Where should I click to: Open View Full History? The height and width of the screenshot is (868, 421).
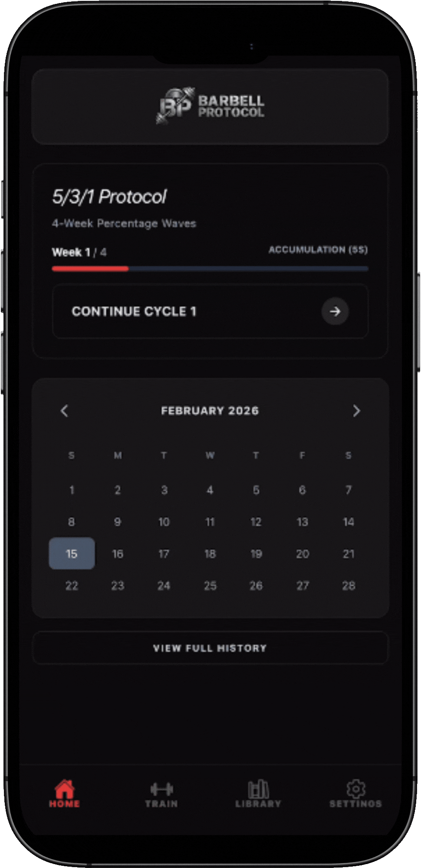point(210,648)
